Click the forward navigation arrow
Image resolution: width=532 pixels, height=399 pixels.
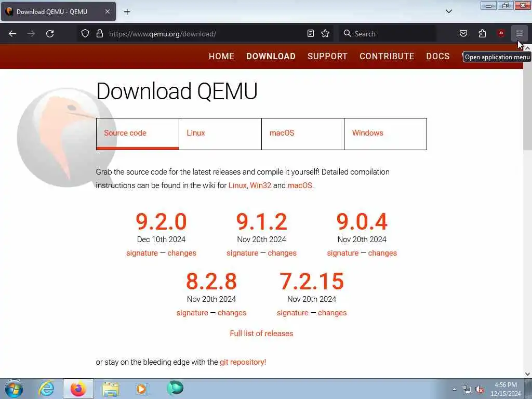click(x=31, y=34)
